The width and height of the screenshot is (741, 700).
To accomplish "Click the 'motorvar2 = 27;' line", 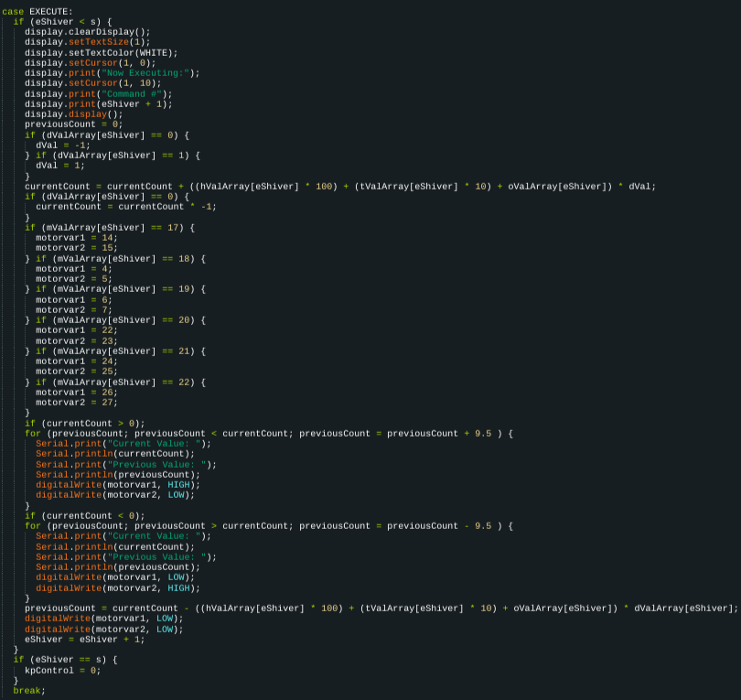I will click(x=77, y=404).
